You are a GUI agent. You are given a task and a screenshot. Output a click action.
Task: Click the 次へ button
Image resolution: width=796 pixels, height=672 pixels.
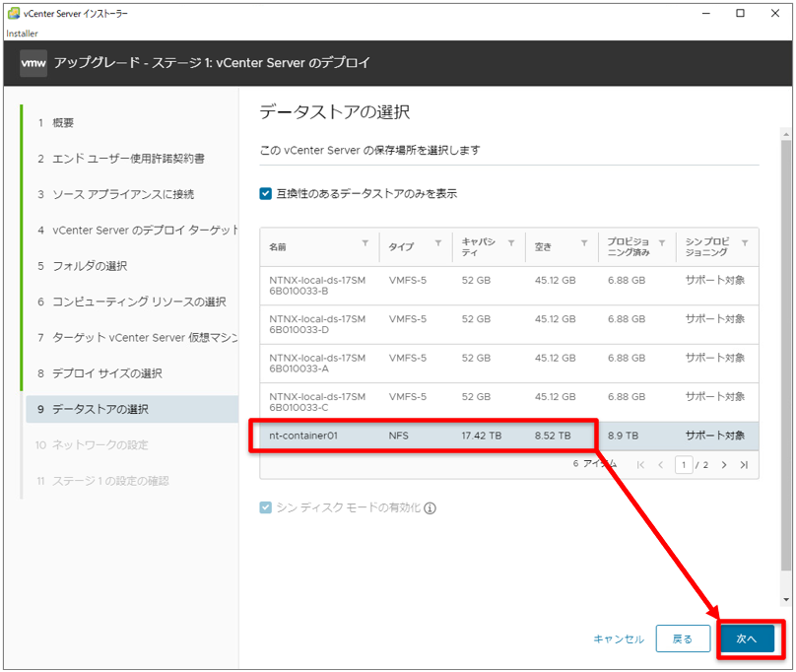[x=747, y=638]
